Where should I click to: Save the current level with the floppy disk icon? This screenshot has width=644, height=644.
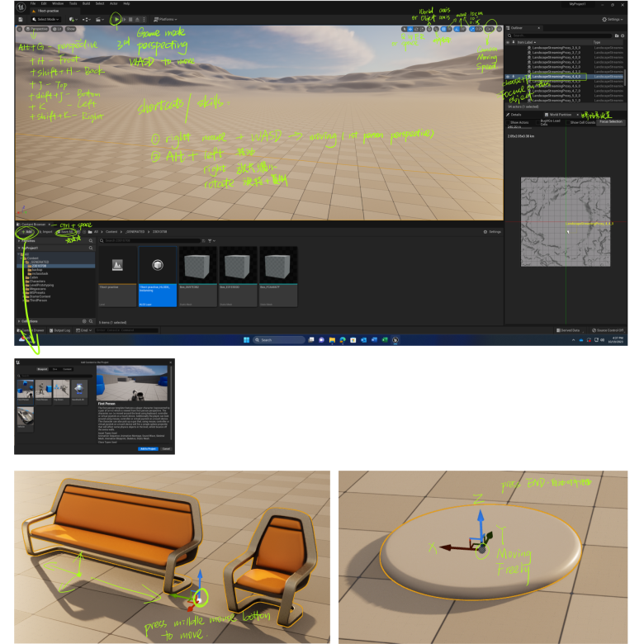point(21,19)
